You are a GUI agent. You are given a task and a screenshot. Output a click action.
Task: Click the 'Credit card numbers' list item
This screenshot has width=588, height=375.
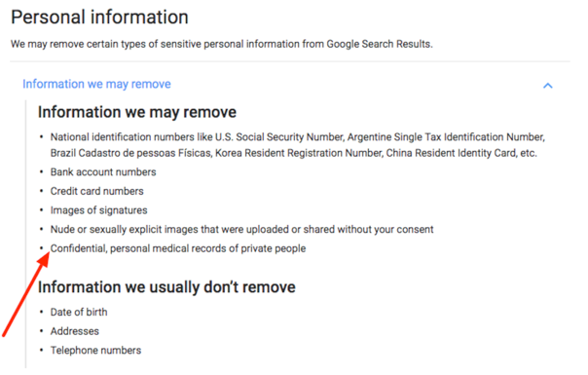97,192
